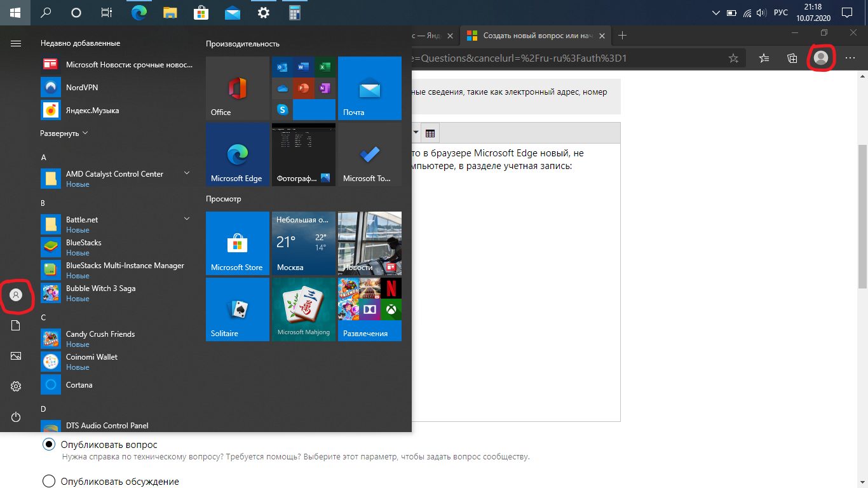This screenshot has width=868, height=488.
Task: Open BlueStacks Multi-Instance Manager
Action: pyautogui.click(x=117, y=270)
